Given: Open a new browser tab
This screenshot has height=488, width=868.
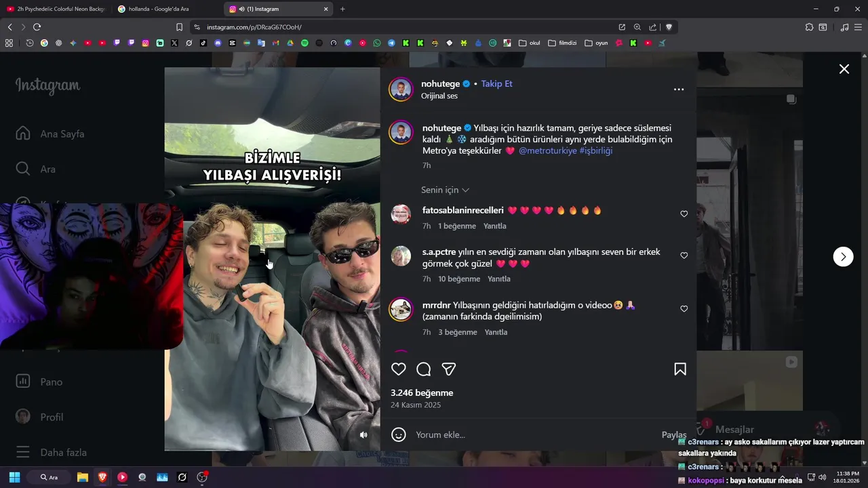Looking at the screenshot, I should (x=342, y=9).
